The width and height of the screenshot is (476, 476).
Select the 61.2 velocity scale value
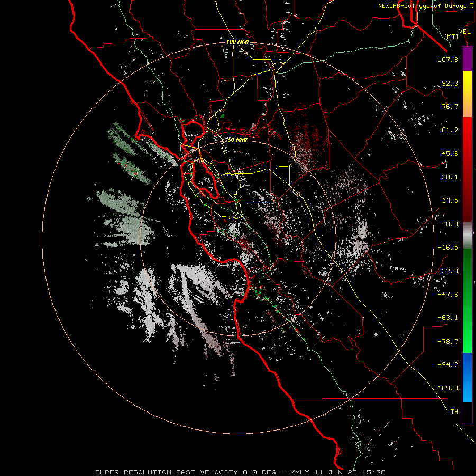pyautogui.click(x=450, y=130)
